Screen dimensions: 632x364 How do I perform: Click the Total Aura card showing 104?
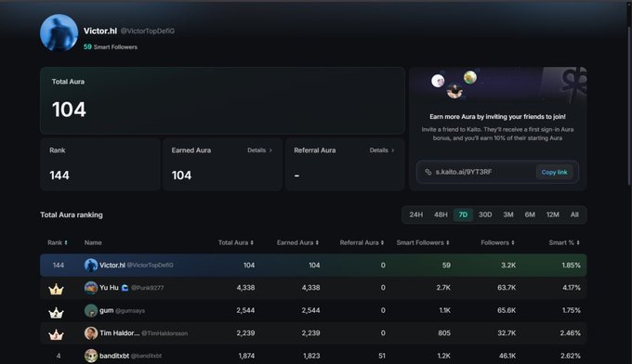click(x=222, y=100)
